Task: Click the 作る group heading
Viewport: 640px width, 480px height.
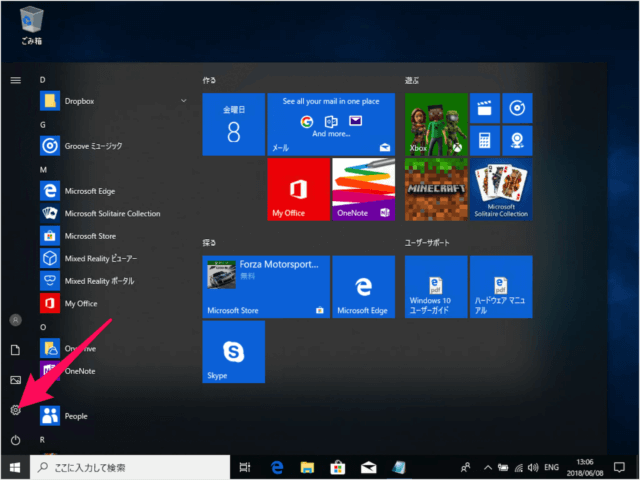Action: 209,80
